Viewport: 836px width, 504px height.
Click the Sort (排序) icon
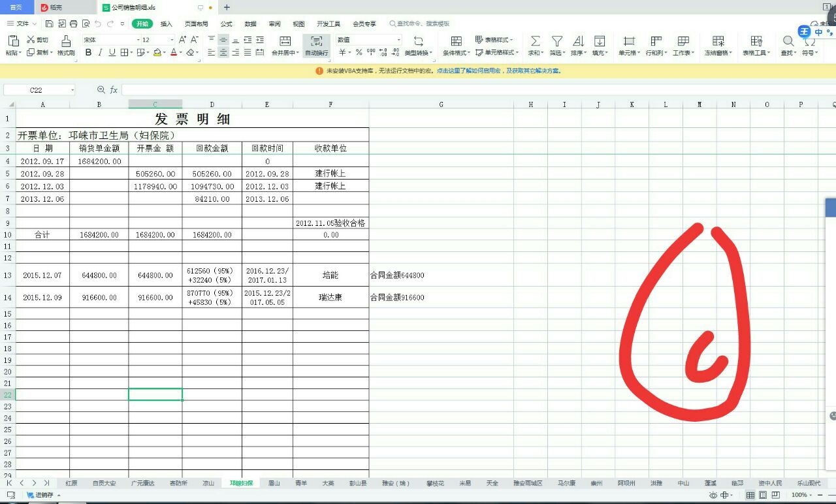pyautogui.click(x=578, y=41)
